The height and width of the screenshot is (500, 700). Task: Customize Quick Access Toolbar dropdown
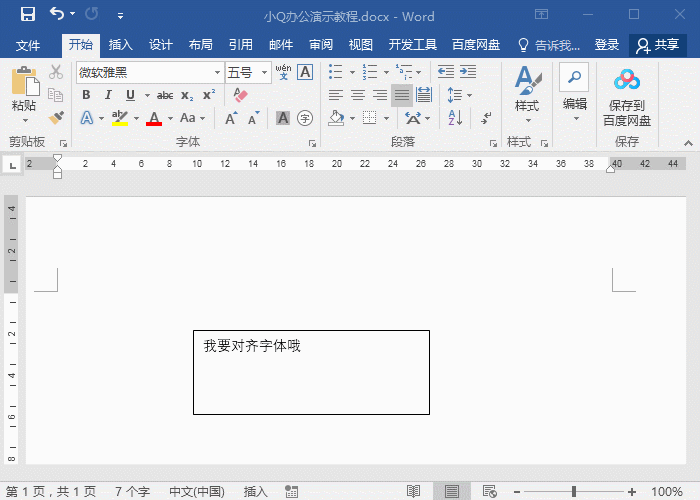coord(120,16)
